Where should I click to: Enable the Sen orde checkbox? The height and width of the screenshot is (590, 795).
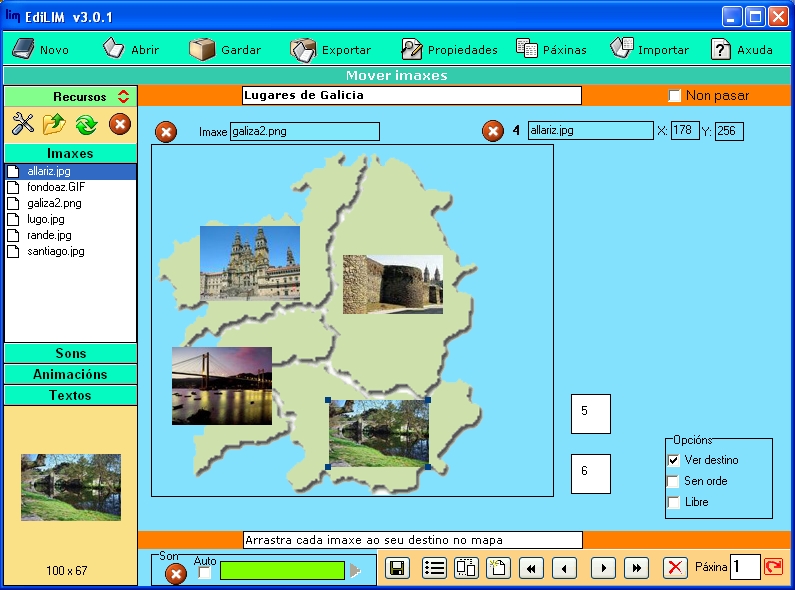[x=674, y=481]
